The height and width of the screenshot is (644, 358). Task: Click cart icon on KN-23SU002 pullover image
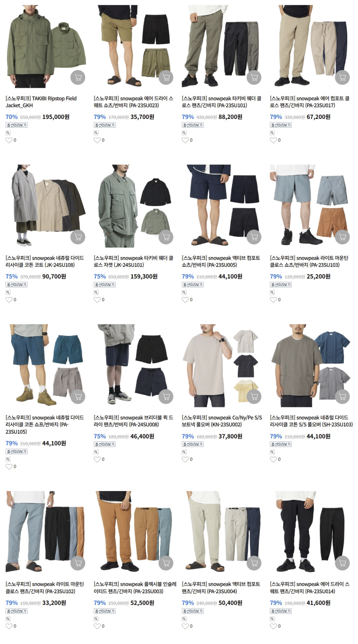pos(254,397)
